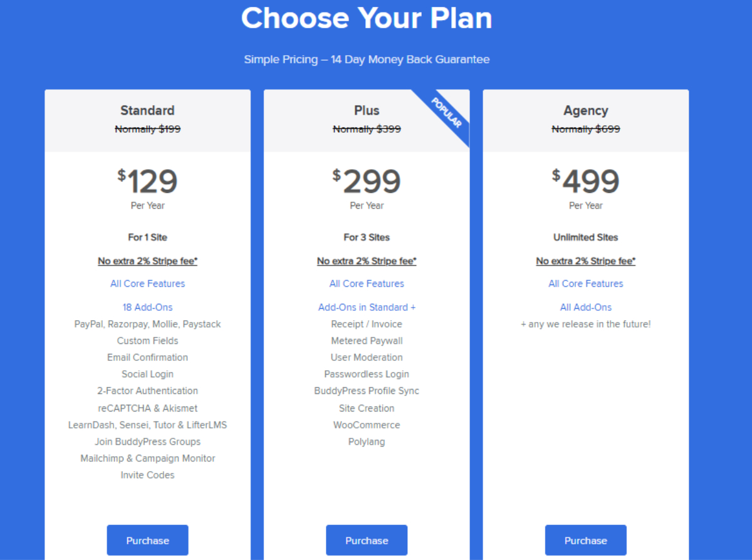This screenshot has width=752, height=560.
Task: Click the Add-Ons in Standard + link
Action: 367,307
